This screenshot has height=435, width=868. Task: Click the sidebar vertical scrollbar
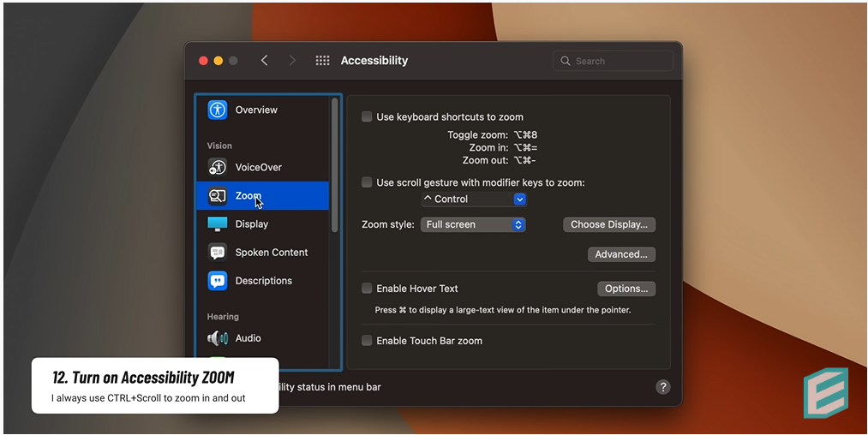pyautogui.click(x=334, y=165)
